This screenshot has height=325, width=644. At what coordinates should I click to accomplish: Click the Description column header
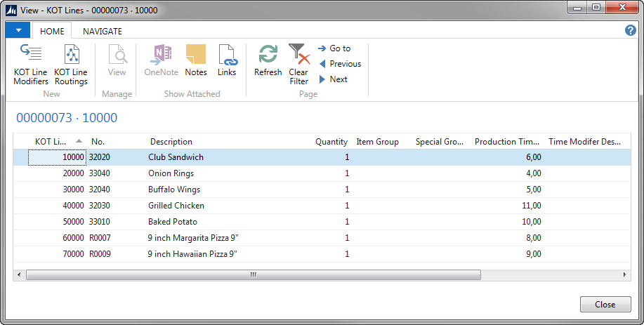(171, 142)
